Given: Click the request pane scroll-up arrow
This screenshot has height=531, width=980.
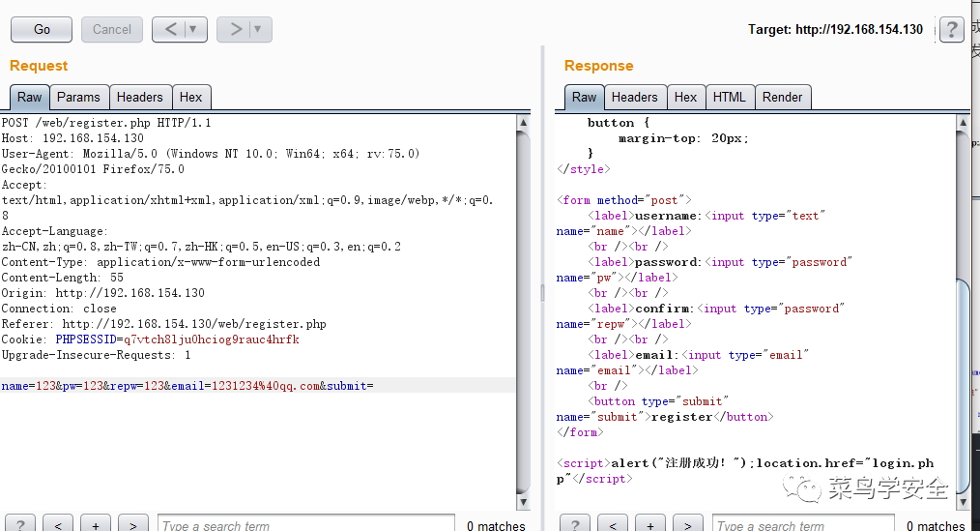Looking at the screenshot, I should (523, 123).
